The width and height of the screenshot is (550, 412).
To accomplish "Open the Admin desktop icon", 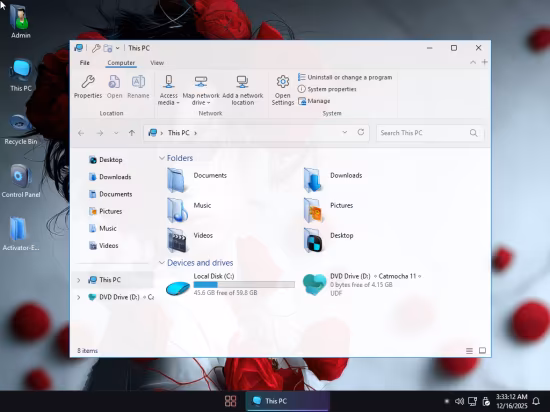I will [21, 21].
